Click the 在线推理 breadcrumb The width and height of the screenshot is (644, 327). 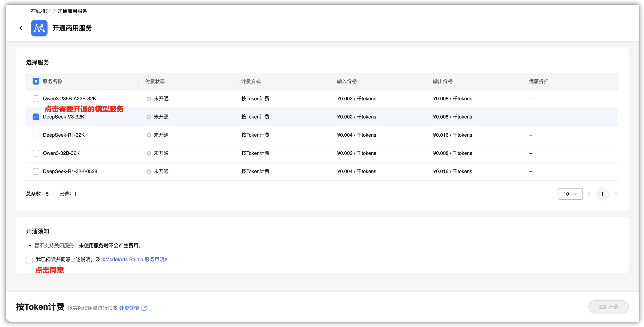(41, 11)
